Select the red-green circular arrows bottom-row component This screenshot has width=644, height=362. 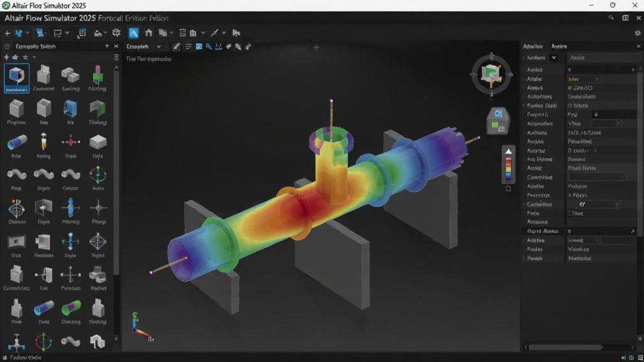pyautogui.click(x=43, y=341)
